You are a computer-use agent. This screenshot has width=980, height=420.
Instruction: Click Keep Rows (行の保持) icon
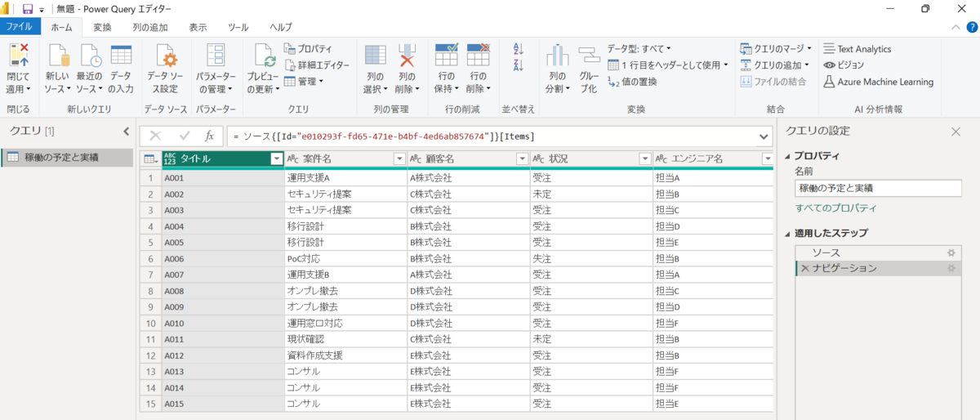[x=446, y=56]
